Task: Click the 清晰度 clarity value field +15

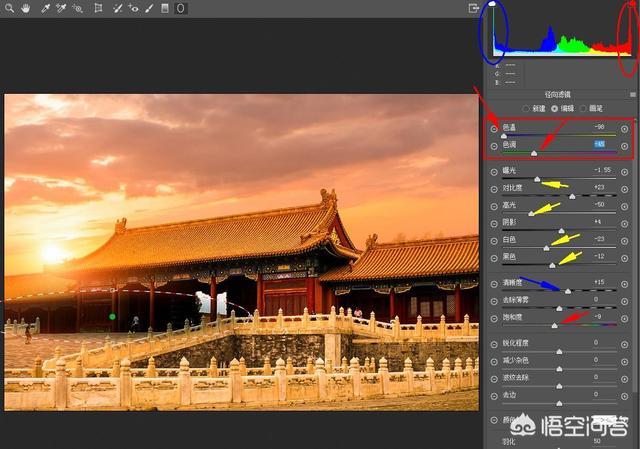Action: tap(599, 282)
